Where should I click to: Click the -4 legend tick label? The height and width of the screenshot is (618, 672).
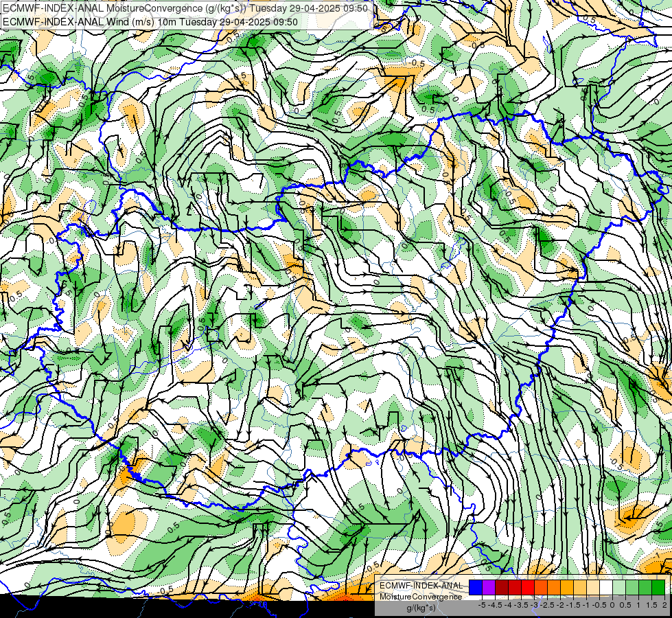click(508, 605)
